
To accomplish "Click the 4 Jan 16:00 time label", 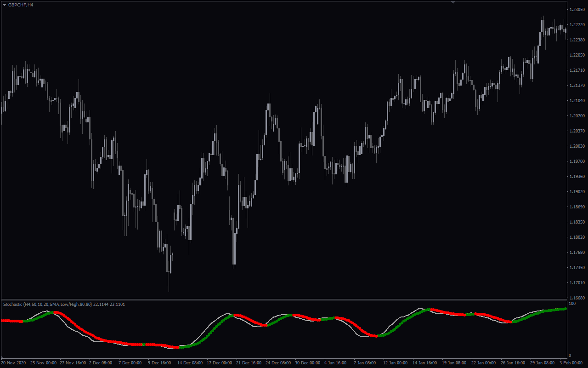I will pyautogui.click(x=335, y=363).
